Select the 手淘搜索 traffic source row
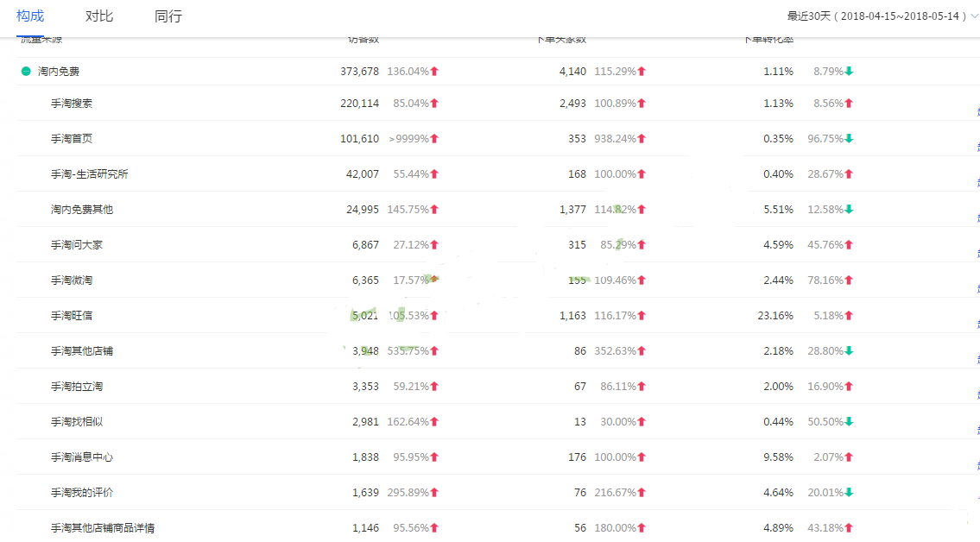Viewport: 980px width, 542px height. [72, 104]
